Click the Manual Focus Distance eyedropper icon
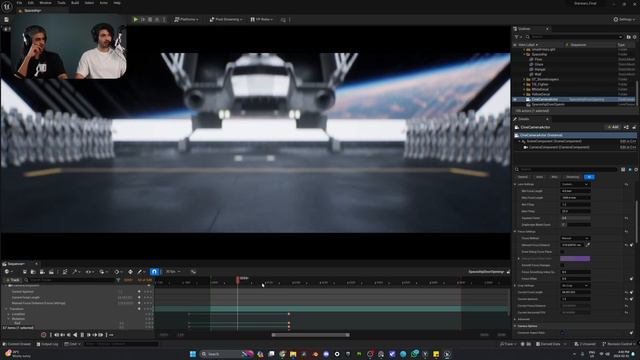The width and height of the screenshot is (640, 360). coord(588,245)
